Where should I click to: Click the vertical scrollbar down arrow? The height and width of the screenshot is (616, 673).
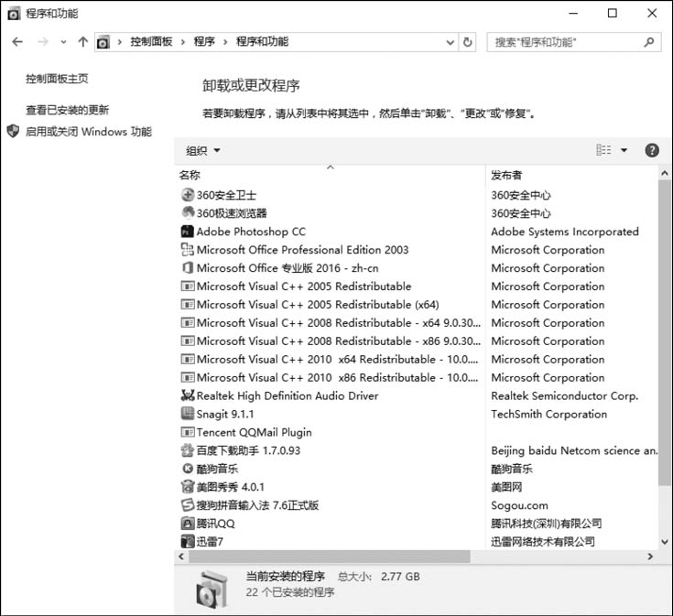click(x=665, y=542)
